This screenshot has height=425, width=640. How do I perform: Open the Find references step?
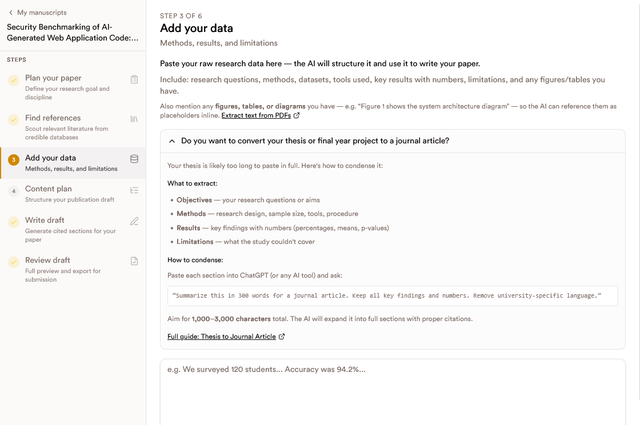[x=73, y=127]
